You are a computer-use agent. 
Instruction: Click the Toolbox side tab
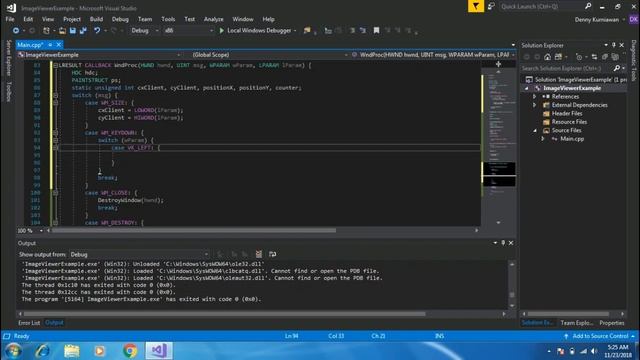click(x=8, y=91)
